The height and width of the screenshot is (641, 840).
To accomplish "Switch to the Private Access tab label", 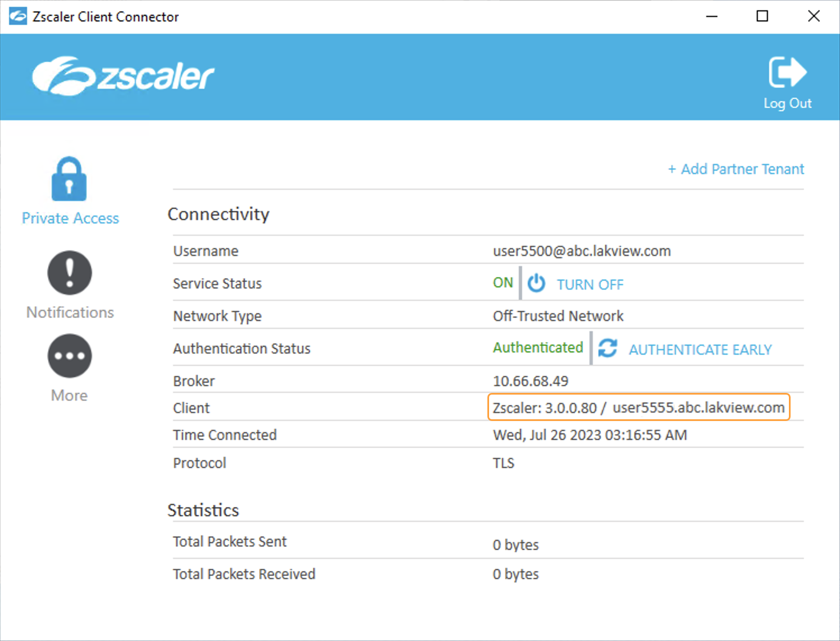I will click(x=70, y=218).
